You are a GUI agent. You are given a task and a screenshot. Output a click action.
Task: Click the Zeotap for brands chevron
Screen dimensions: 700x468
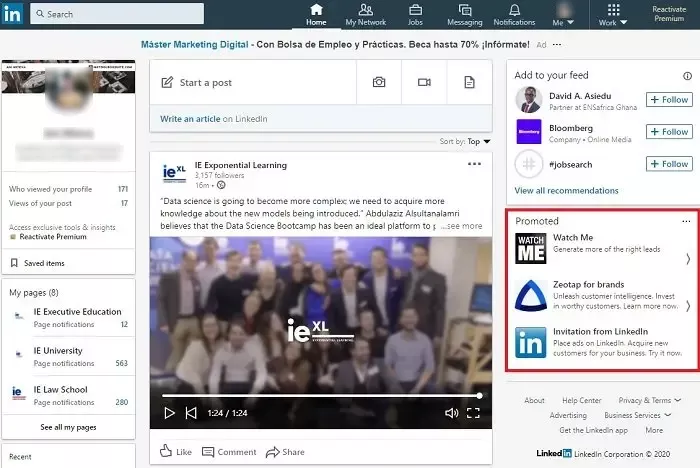[x=688, y=306]
